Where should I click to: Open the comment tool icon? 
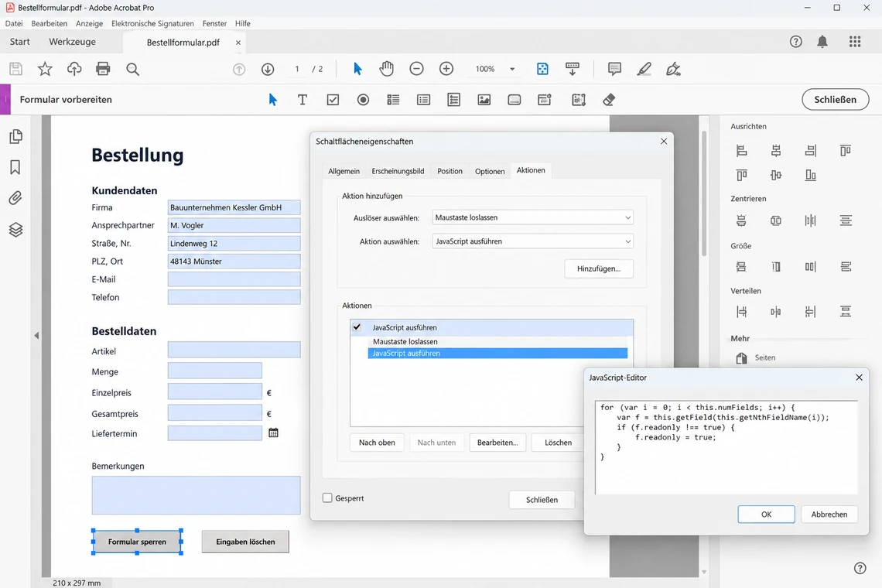[614, 69]
